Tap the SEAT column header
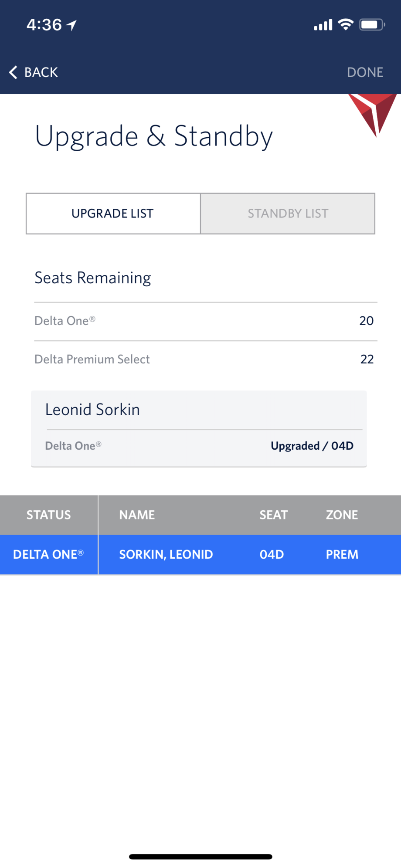Viewport: 401px width, 868px height. tap(273, 515)
